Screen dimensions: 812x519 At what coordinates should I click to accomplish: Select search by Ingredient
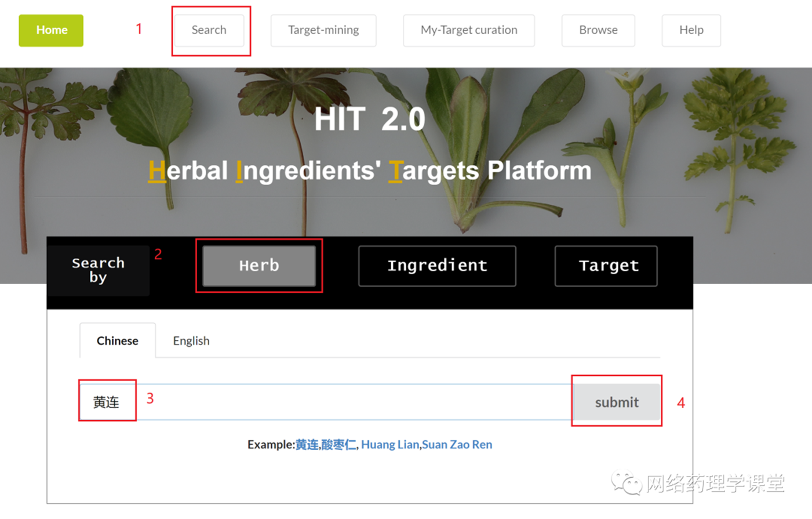(x=437, y=266)
